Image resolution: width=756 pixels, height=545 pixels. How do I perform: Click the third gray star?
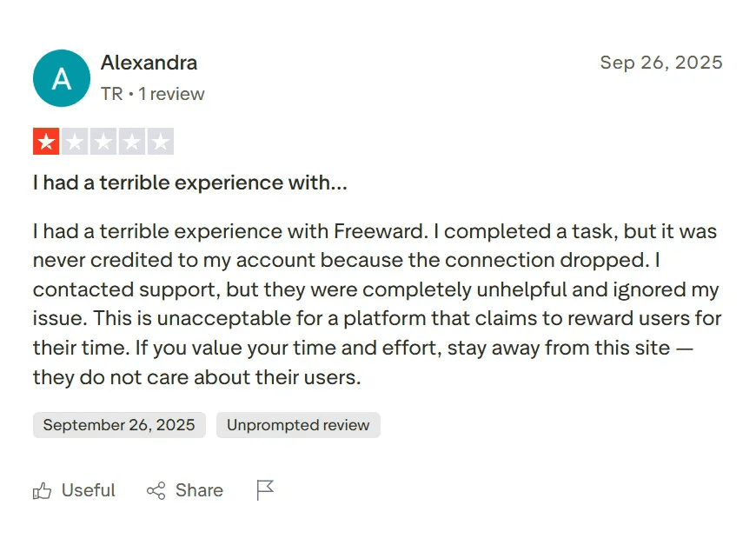(x=103, y=142)
